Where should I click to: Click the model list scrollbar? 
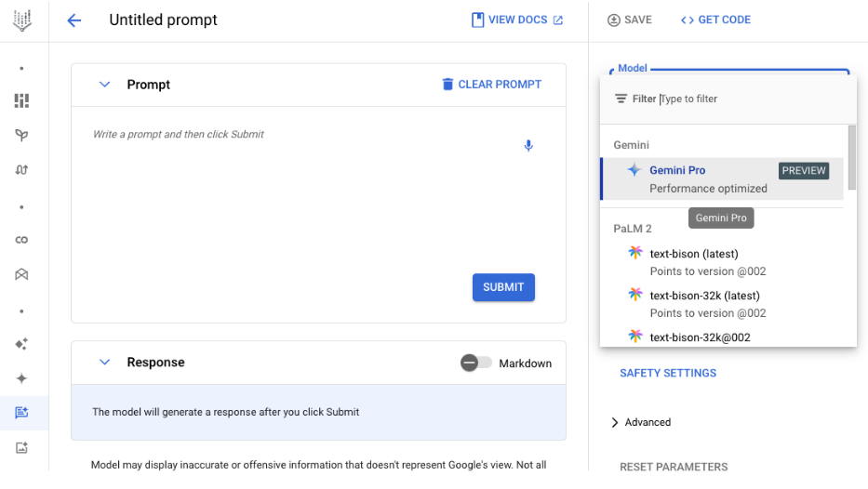[852, 158]
